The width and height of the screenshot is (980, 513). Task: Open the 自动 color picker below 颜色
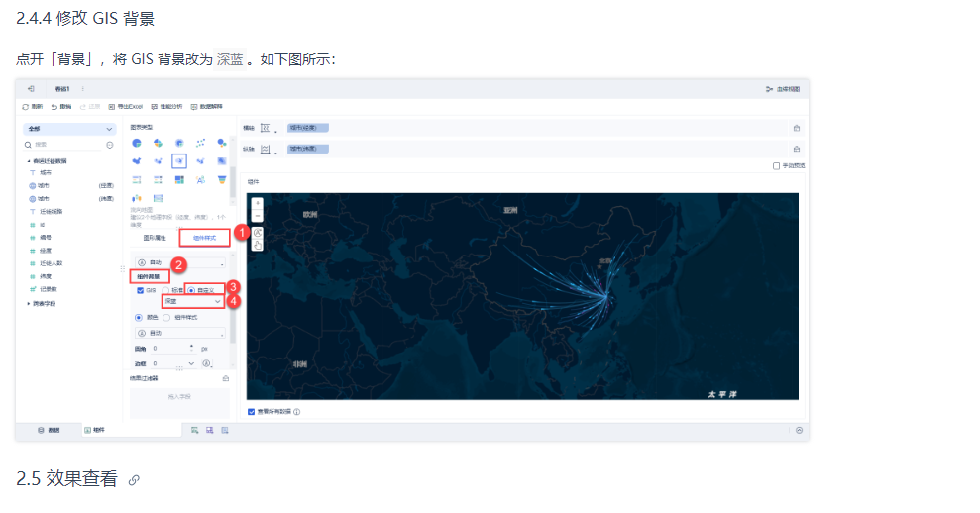[x=180, y=333]
